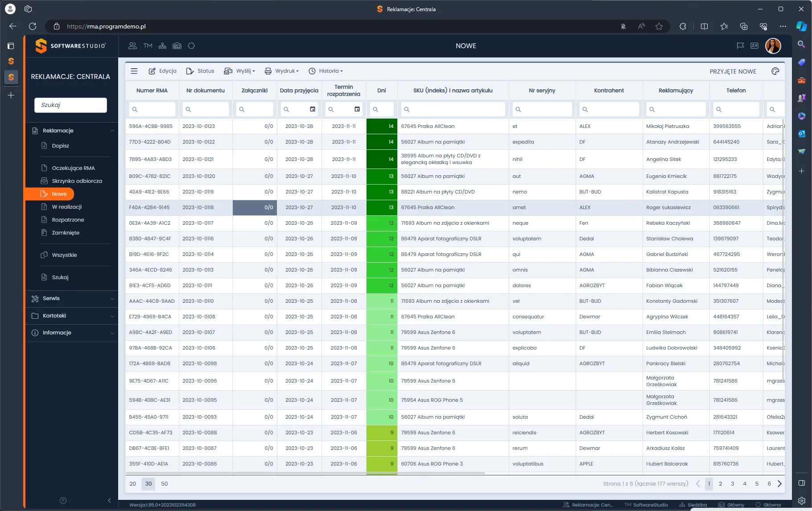812x511 pixels.
Task: Expand the Kartoteki menu section
Action: [72, 316]
